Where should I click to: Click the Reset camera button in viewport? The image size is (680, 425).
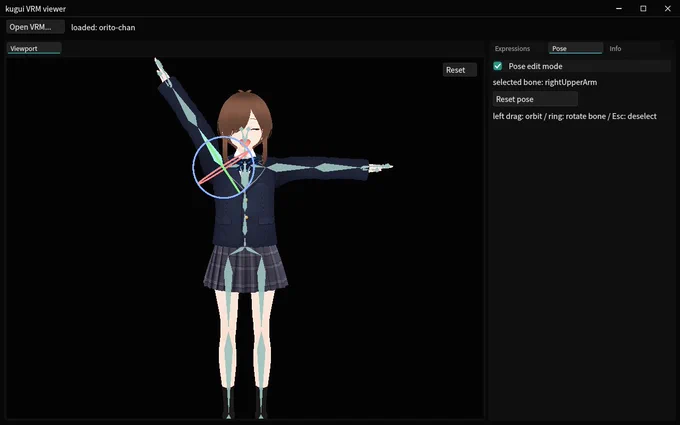tap(460, 70)
